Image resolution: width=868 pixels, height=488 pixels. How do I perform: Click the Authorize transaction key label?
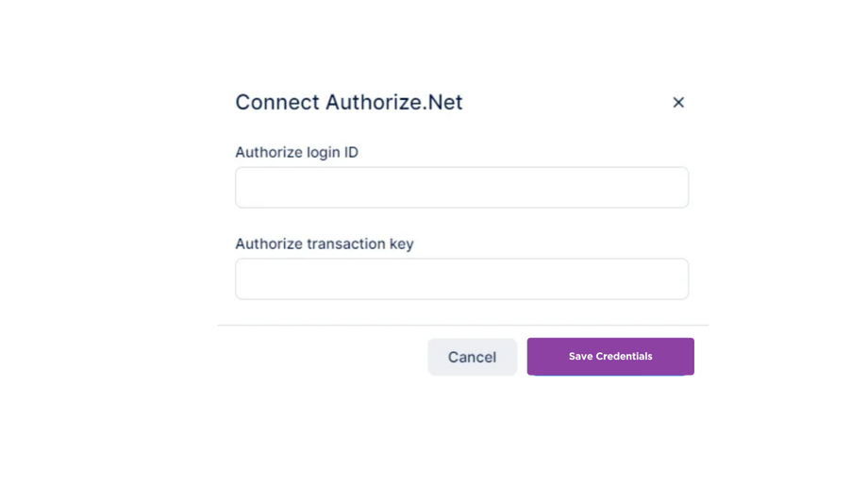coord(324,244)
